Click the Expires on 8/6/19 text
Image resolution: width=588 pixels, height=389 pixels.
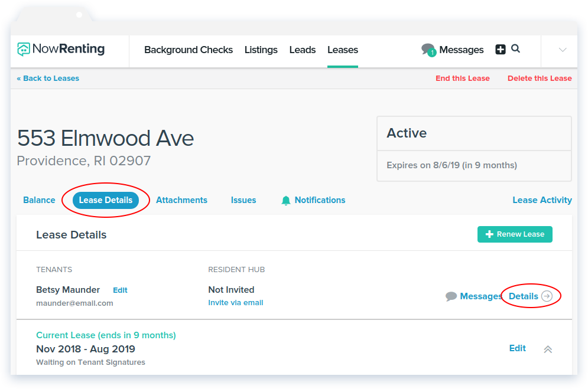(451, 165)
